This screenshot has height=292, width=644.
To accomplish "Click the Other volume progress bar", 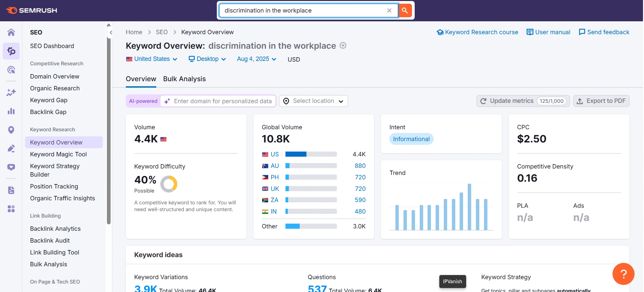I will (311, 226).
